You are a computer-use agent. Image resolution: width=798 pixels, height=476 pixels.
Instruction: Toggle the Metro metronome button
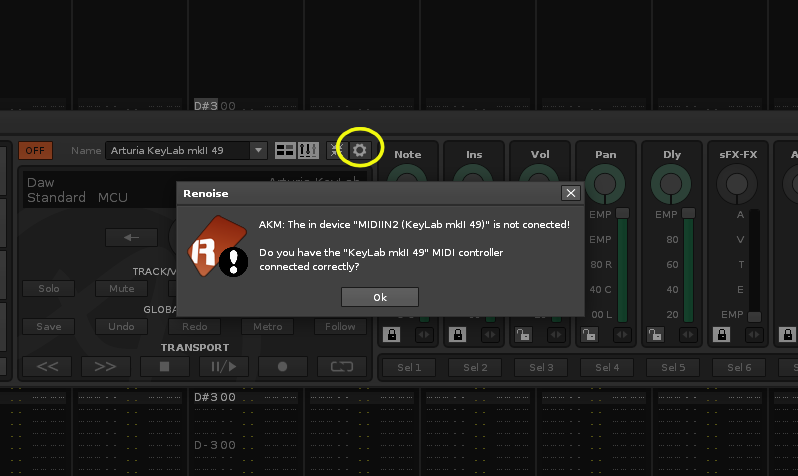tap(268, 326)
